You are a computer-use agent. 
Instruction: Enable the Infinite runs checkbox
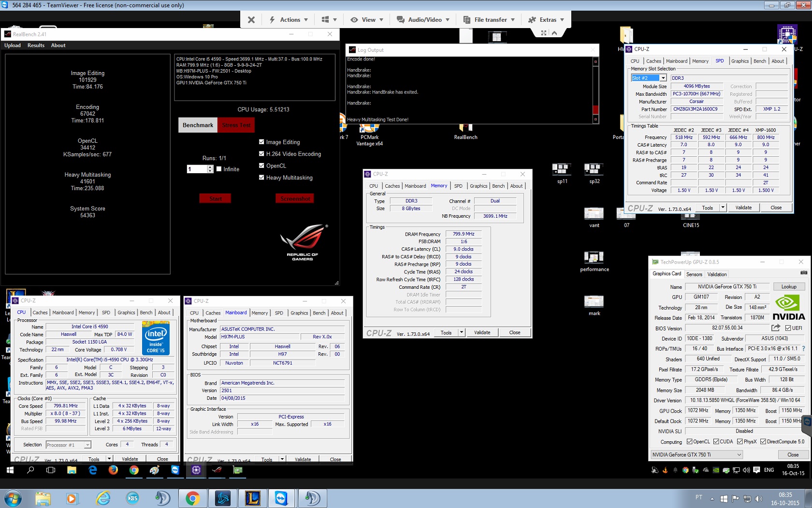pos(219,169)
